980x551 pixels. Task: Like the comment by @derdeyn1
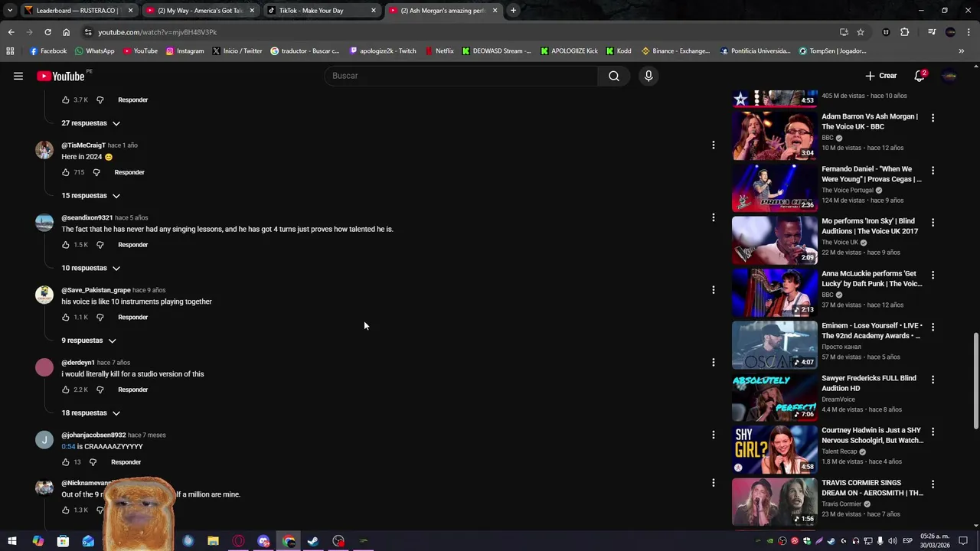click(x=66, y=390)
